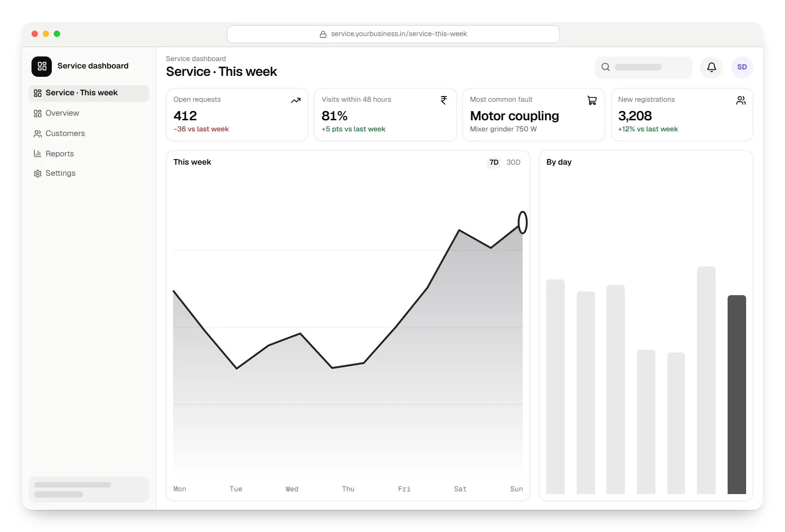This screenshot has width=785, height=532.
Task: Click the cart icon on Most common fault
Action: (592, 100)
